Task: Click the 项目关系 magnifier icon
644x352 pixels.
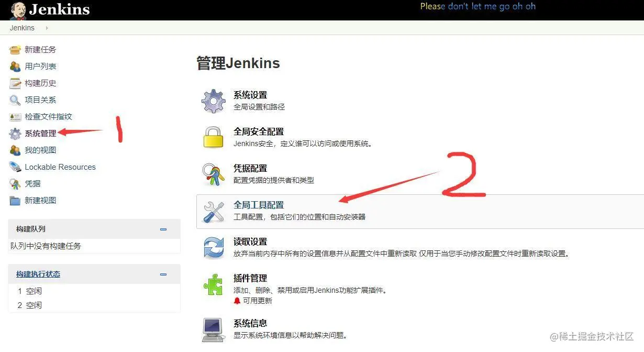Action: [15, 100]
